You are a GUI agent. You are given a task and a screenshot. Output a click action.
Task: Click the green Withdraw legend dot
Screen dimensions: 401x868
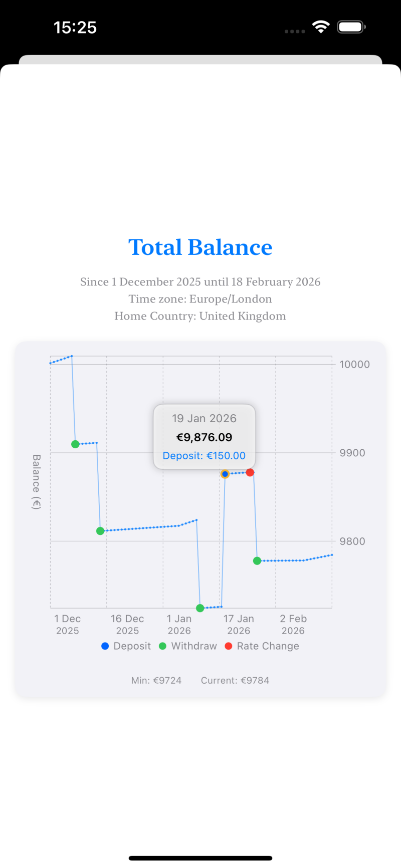(x=162, y=646)
